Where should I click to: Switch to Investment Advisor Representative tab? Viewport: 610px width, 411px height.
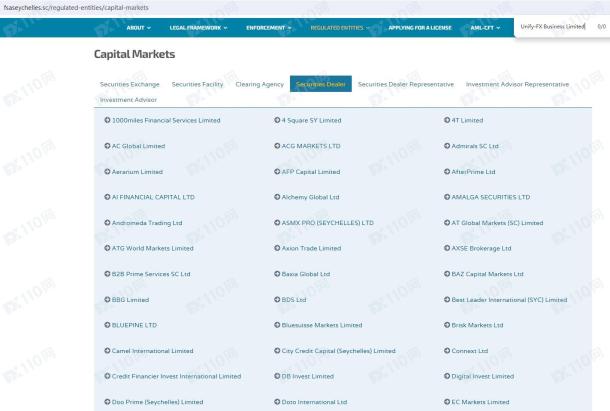[x=517, y=84]
